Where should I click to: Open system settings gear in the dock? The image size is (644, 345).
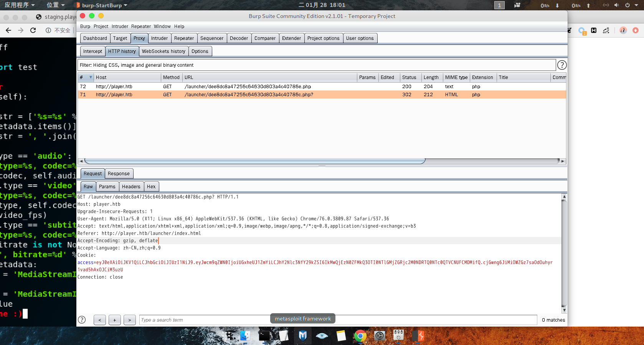tap(380, 336)
